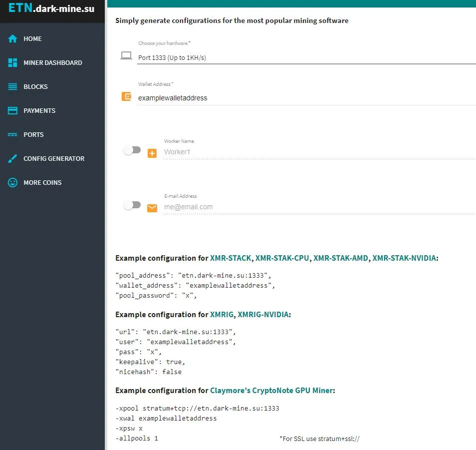
Task: Enable the Worker Name toggle switch
Action: pos(132,150)
